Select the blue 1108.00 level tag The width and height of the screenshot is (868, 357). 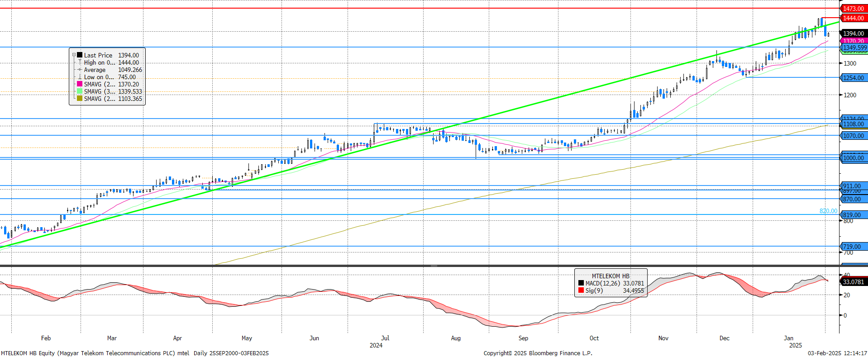853,124
